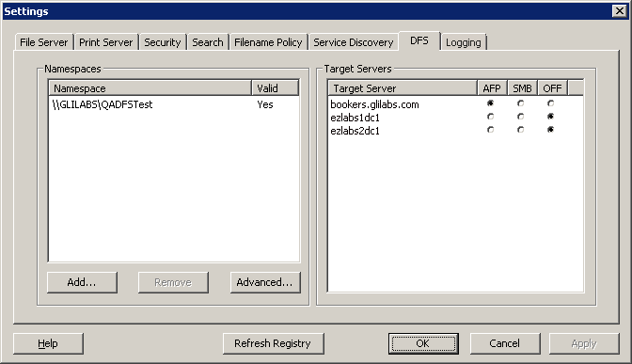Select SMB for ezlabs2dc1
The image size is (632, 364).
520,130
